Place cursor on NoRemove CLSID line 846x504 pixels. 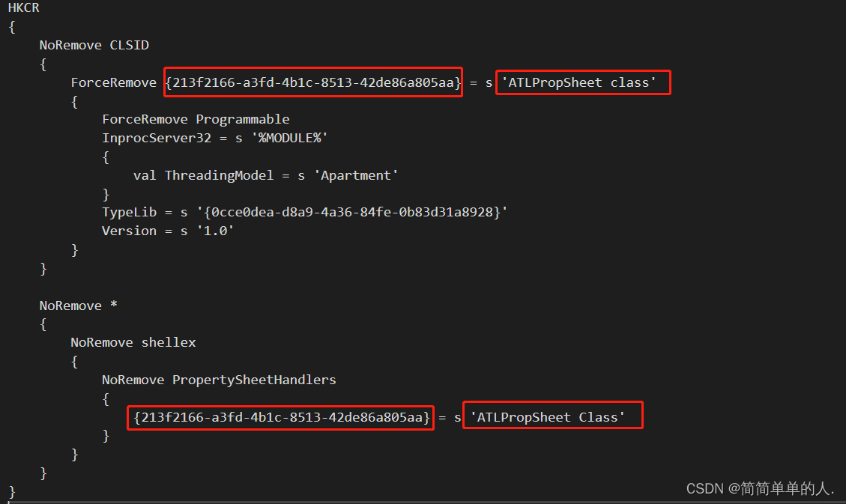coord(94,45)
